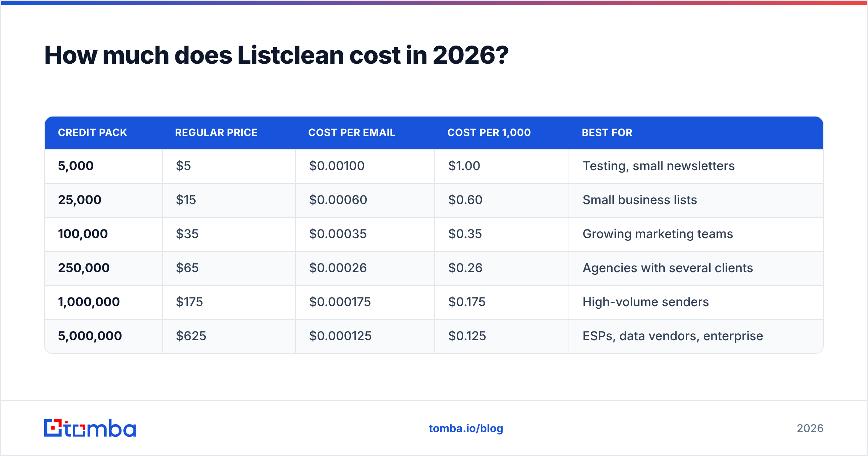This screenshot has width=868, height=456.
Task: Click the $65 regular price
Action: pyautogui.click(x=187, y=268)
